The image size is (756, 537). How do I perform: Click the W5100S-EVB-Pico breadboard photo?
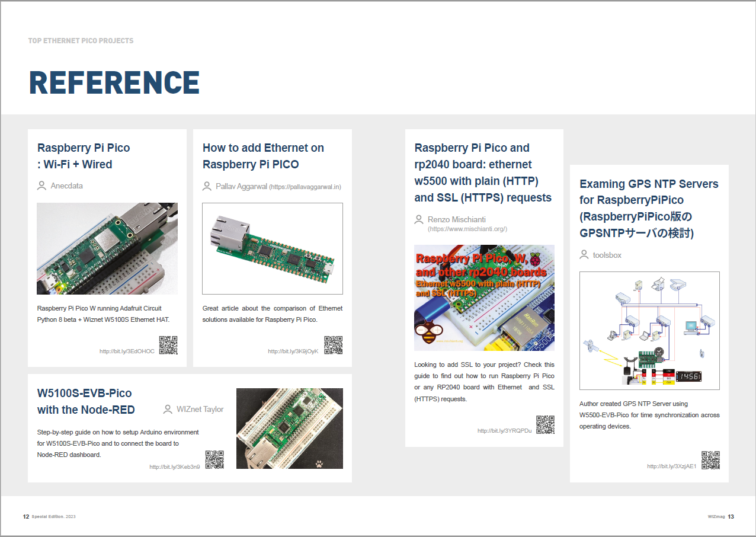tap(290, 429)
